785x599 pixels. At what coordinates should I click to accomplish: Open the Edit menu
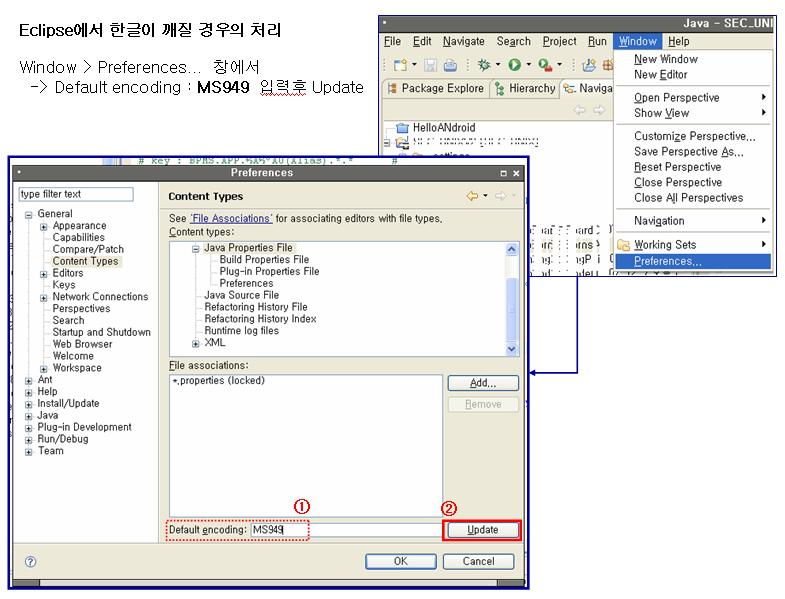[422, 42]
